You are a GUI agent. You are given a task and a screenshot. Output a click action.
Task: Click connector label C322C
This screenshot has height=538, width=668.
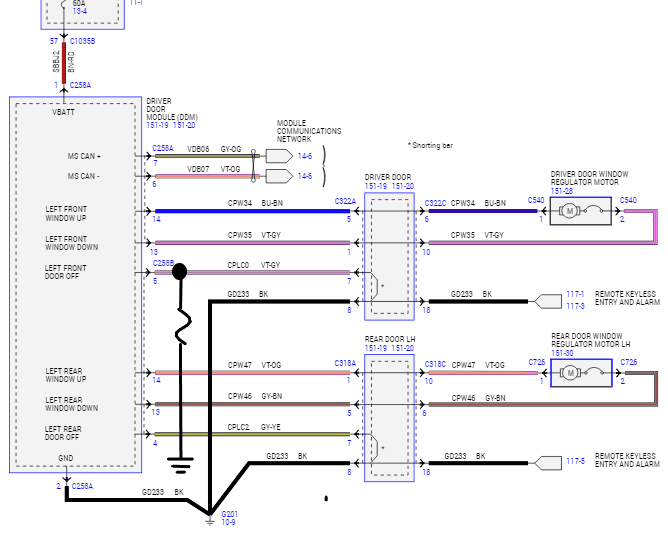point(435,203)
